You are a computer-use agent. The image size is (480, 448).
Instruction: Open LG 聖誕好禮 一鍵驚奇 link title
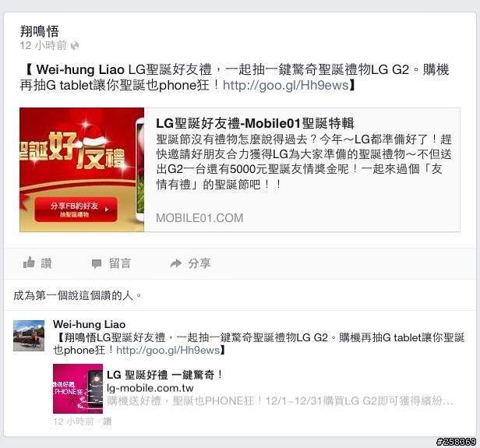(x=164, y=375)
